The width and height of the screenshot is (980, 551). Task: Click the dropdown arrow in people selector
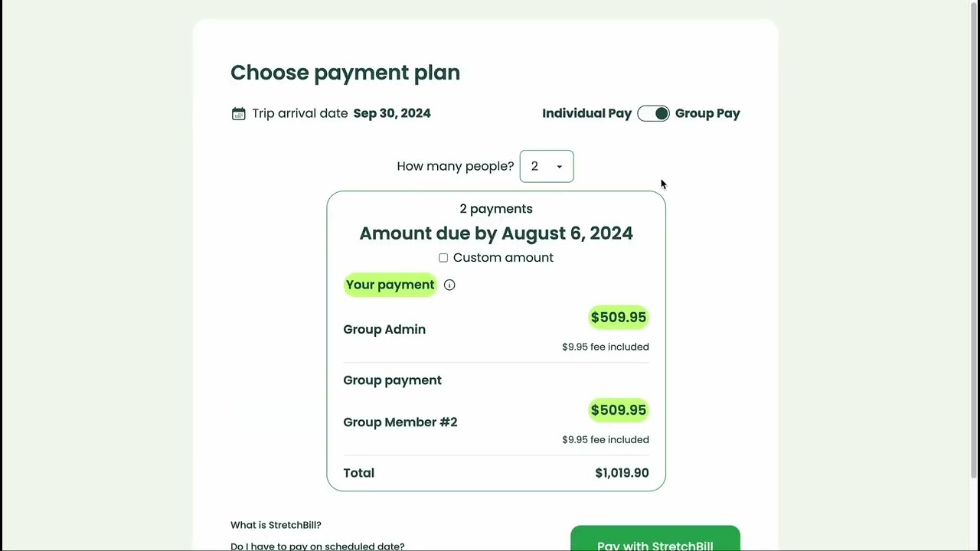pyautogui.click(x=560, y=167)
